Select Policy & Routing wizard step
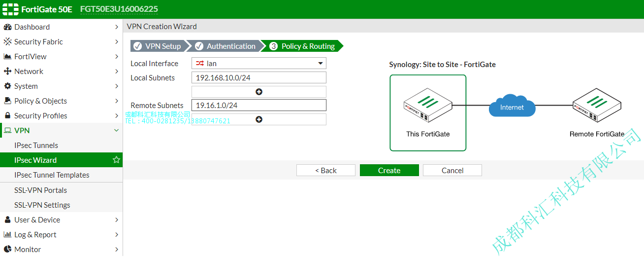Image resolution: width=644 pixels, height=257 pixels. point(302,46)
